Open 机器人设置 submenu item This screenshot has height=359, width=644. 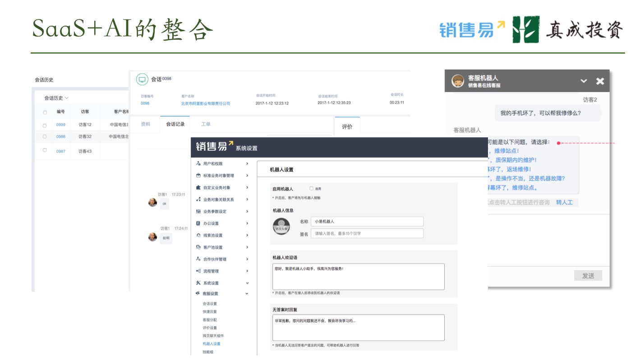212,344
